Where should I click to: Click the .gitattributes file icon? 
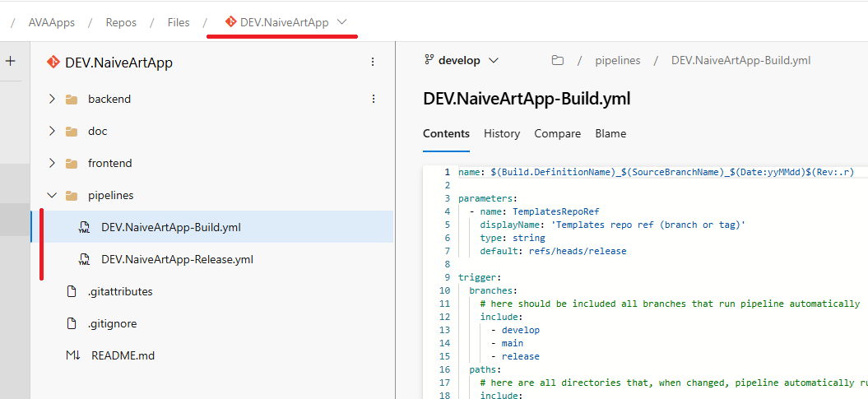tap(72, 291)
